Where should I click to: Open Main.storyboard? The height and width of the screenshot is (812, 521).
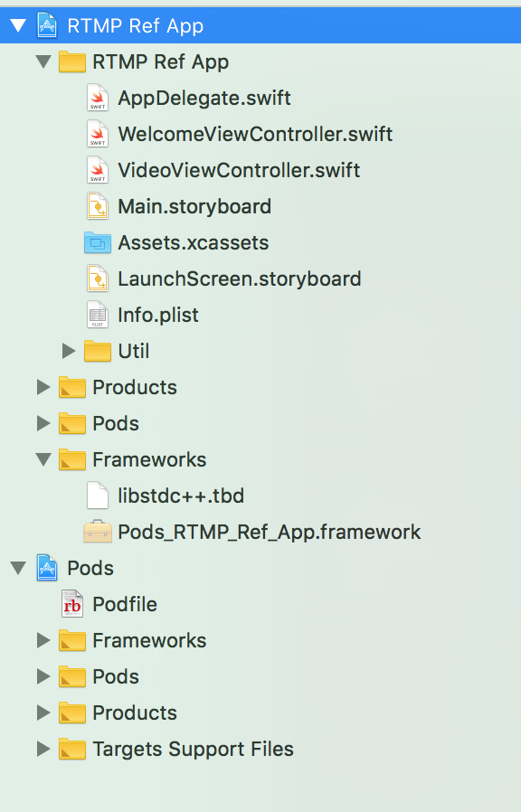[x=194, y=207]
